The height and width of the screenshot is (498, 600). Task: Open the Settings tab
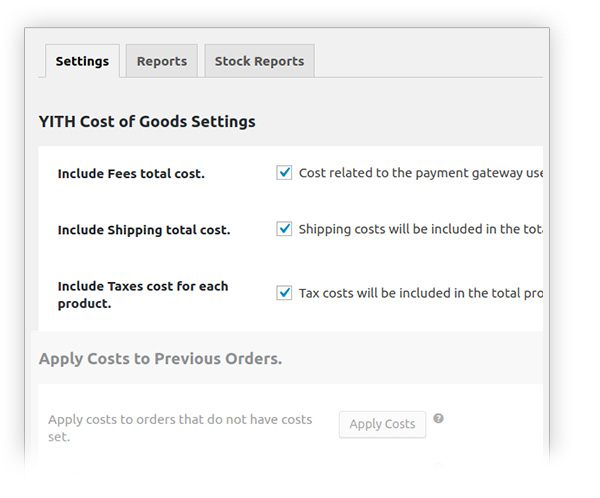click(82, 61)
